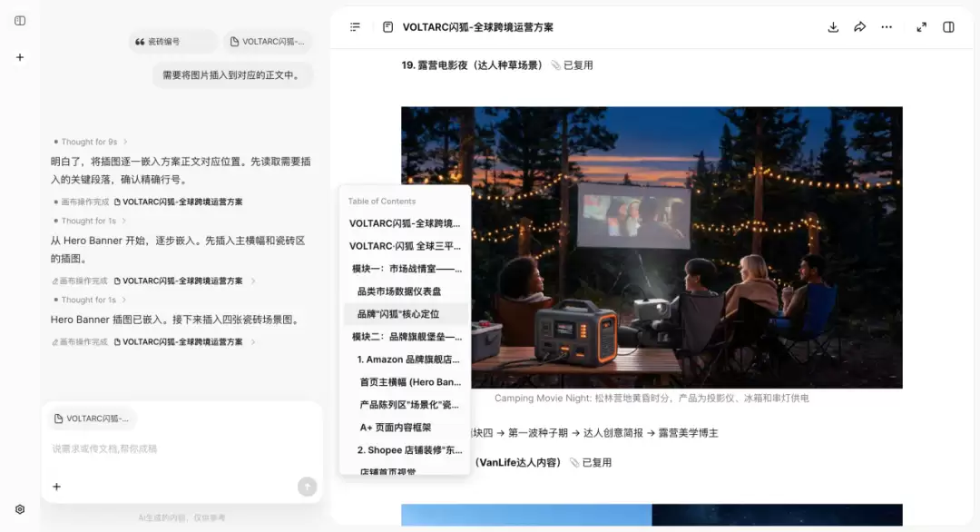Click the paperclip icon by VanLife达人内容
The height and width of the screenshot is (532, 980).
574,463
